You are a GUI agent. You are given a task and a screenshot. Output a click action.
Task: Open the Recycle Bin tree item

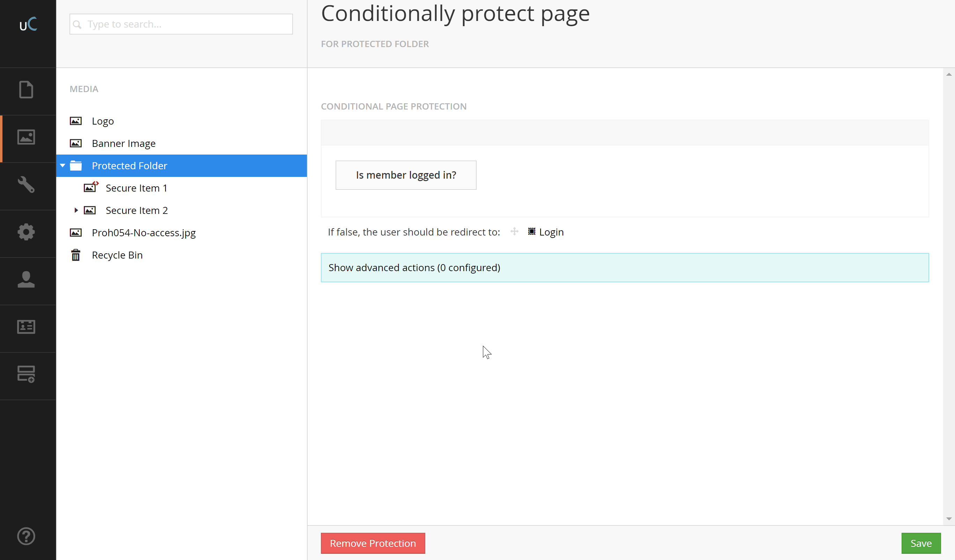coord(117,255)
